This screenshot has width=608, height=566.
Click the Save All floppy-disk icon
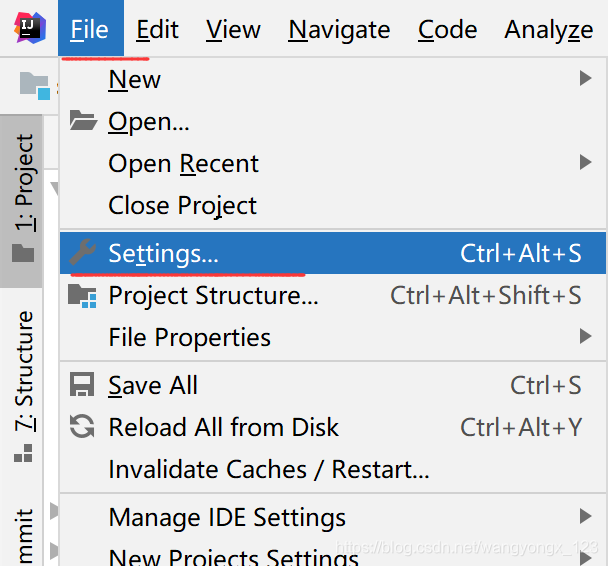[82, 386]
